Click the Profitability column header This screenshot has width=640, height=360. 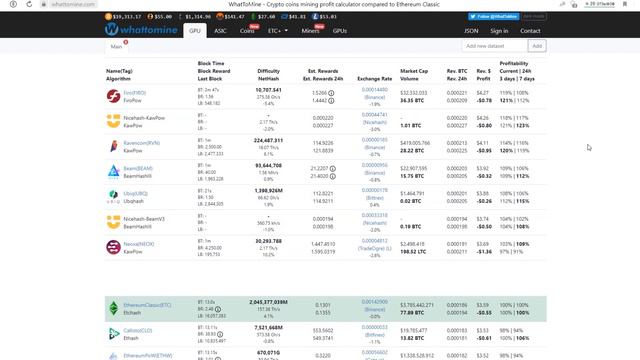(517, 71)
